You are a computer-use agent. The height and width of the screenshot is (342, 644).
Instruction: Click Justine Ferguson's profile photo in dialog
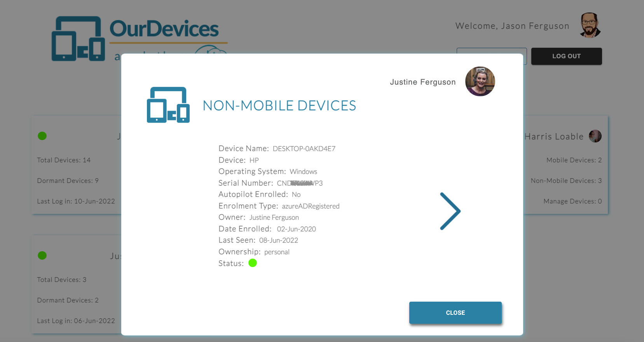pos(480,82)
